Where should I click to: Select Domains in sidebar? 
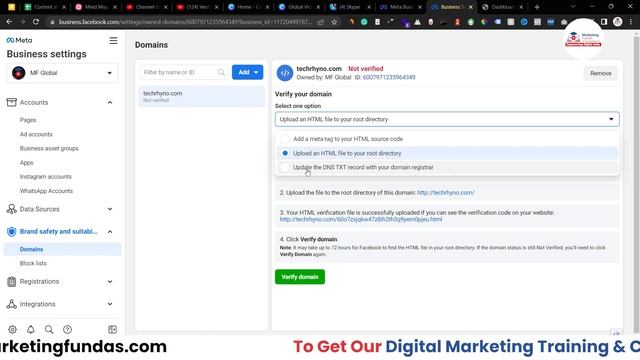tap(62, 249)
